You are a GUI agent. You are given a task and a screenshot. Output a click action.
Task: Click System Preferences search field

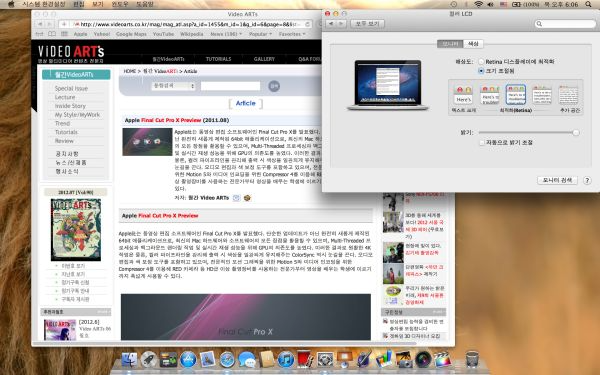[565, 24]
